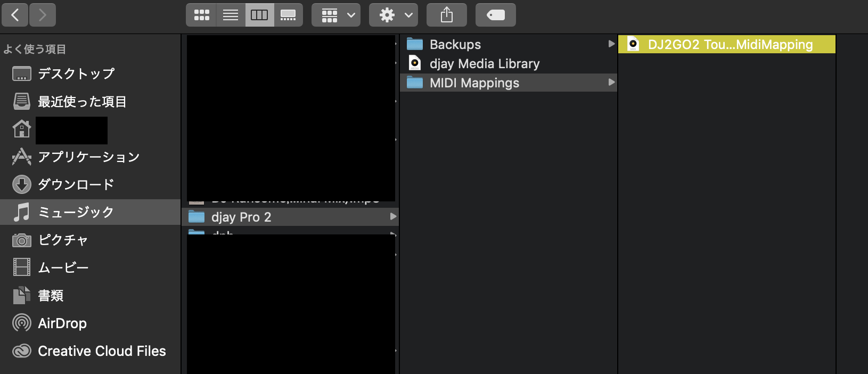The height and width of the screenshot is (374, 868).
Task: Open the group-by arrangement dropdown
Action: click(336, 15)
